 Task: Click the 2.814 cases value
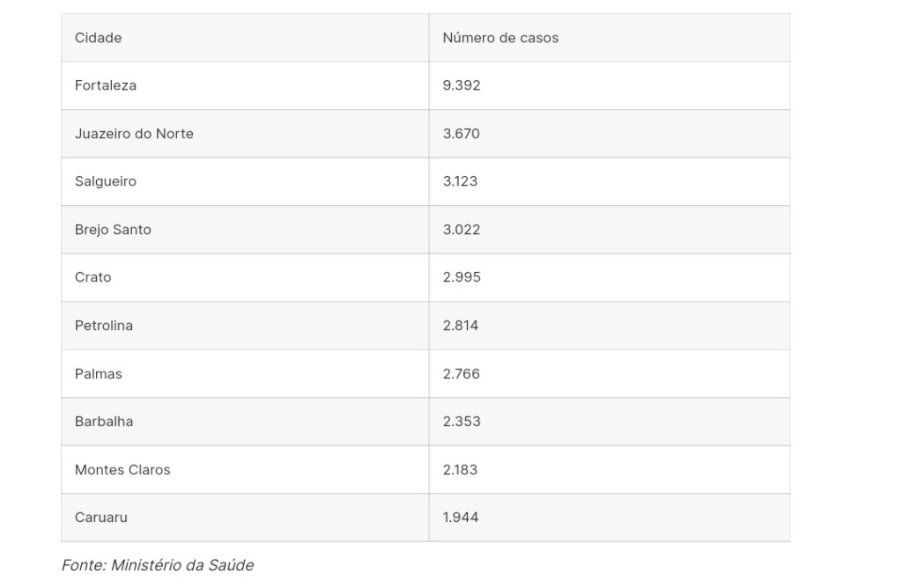[x=461, y=326]
